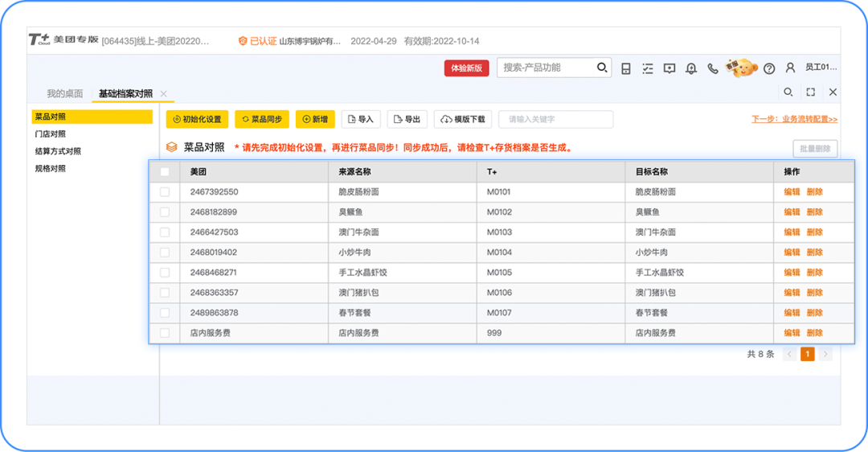Image resolution: width=868 pixels, height=452 pixels.
Task: Open the 下一步：业务流转配置 link
Action: point(794,119)
